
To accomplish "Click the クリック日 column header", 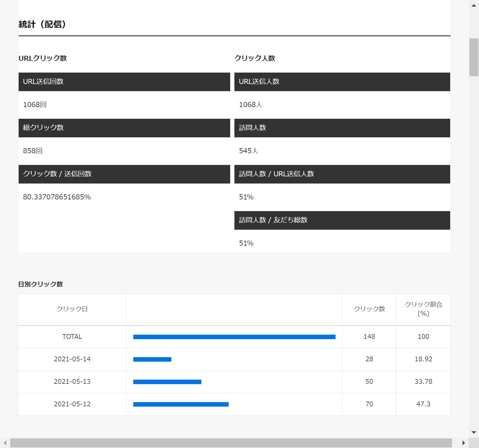I will coord(72,309).
